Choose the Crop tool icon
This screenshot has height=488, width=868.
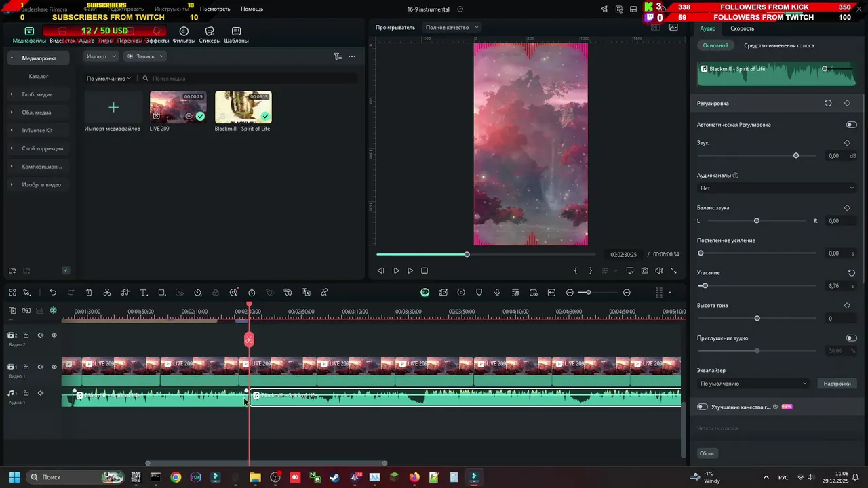pos(161,293)
